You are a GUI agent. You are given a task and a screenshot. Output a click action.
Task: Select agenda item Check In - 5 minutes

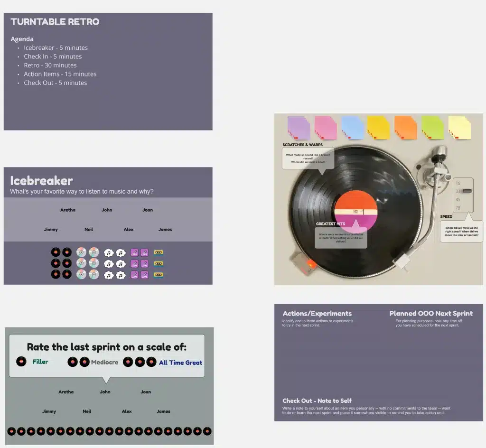(x=53, y=56)
